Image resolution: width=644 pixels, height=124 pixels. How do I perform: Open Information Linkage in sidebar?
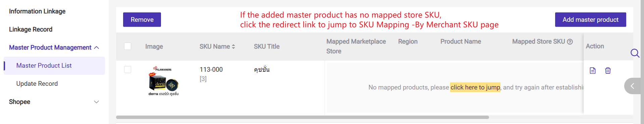37,11
